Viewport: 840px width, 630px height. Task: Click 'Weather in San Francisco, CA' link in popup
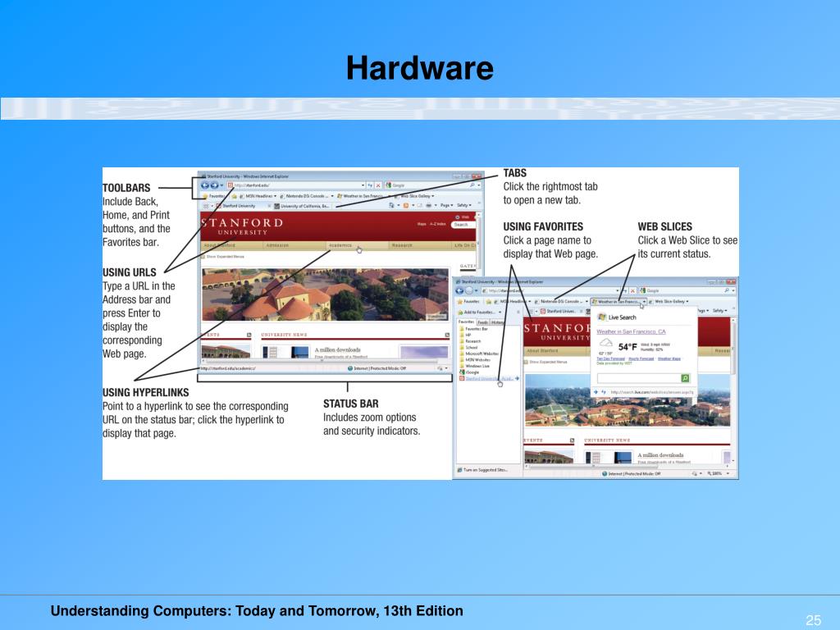coord(631,331)
